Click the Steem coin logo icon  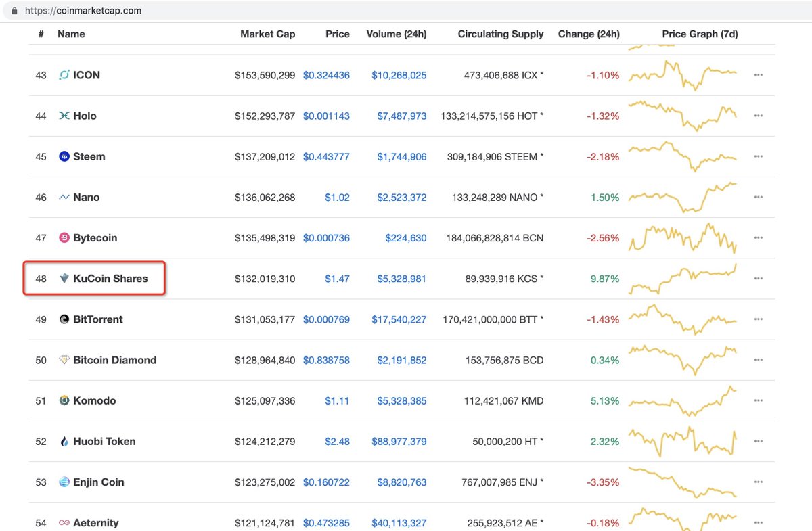click(x=64, y=156)
